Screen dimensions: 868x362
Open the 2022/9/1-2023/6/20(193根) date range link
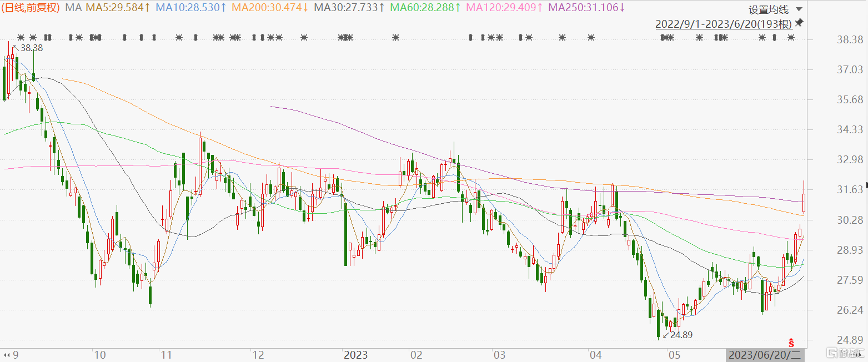pos(724,24)
